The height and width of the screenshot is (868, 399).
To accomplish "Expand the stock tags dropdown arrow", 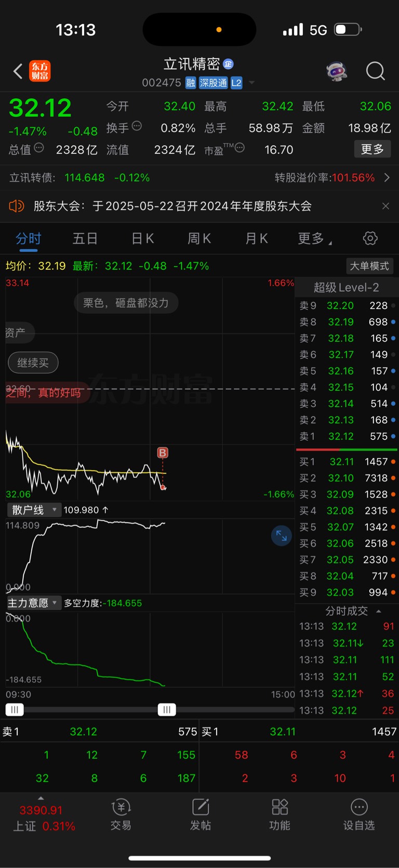I will tap(252, 83).
